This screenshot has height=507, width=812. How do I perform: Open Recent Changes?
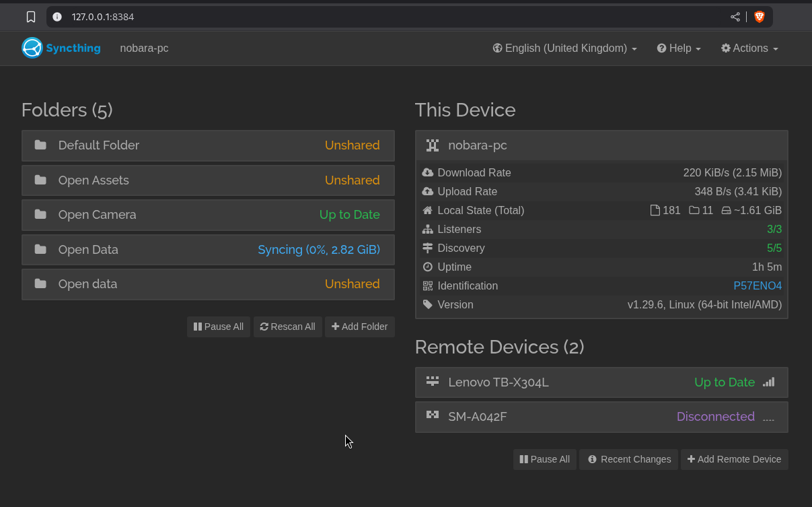629,459
